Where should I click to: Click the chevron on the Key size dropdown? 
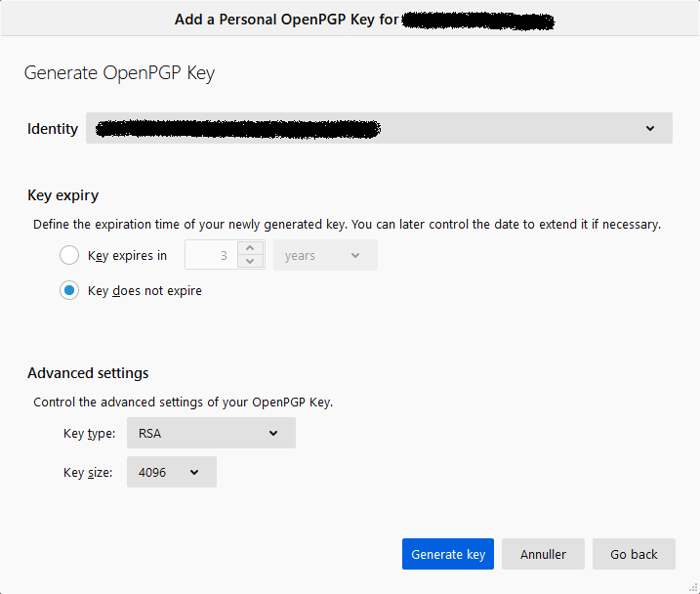coord(194,473)
